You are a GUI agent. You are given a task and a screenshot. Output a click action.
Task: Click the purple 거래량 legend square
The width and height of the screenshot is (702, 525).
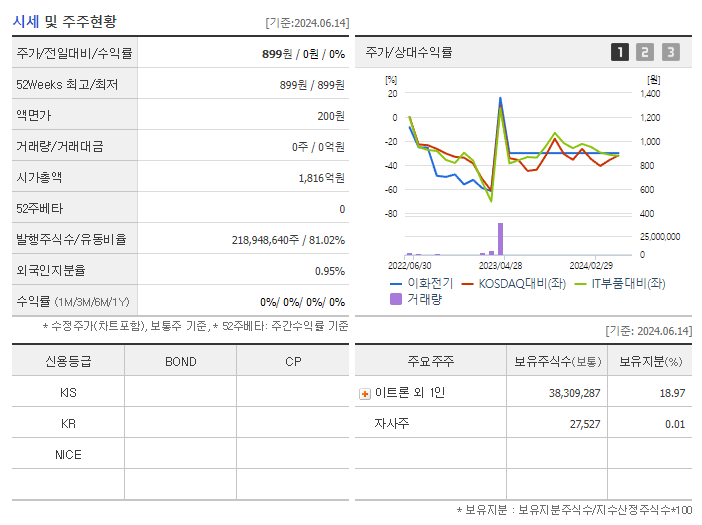396,299
